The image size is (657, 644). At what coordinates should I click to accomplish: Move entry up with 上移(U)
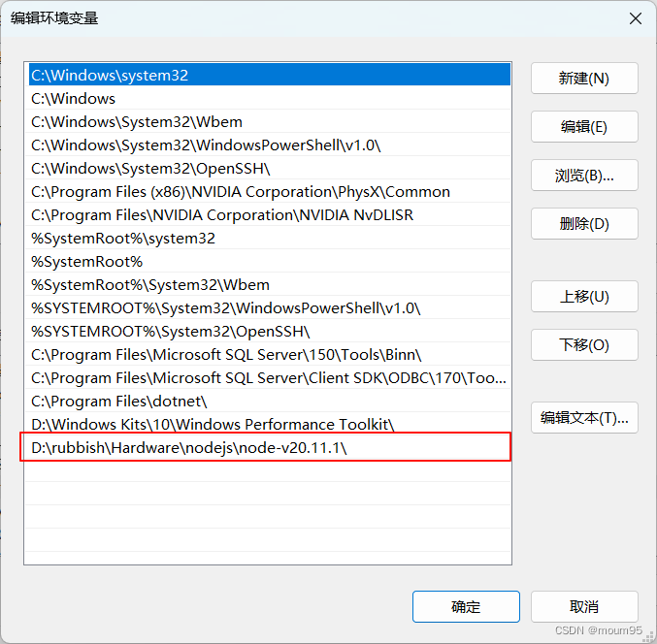[584, 297]
